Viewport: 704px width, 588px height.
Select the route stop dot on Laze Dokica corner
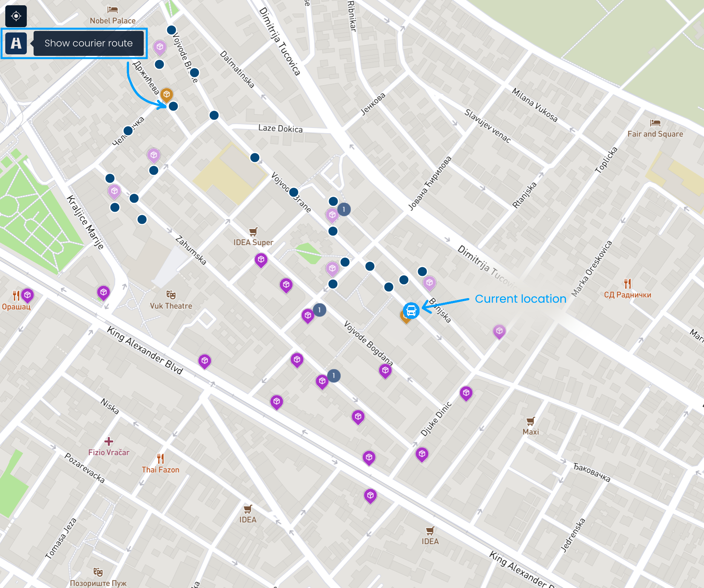point(214,115)
